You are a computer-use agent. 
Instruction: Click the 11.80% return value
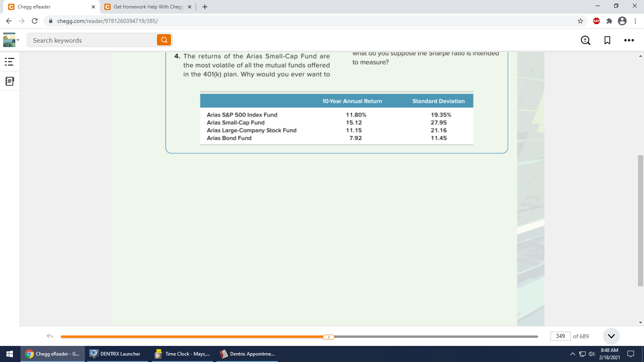coord(356,115)
